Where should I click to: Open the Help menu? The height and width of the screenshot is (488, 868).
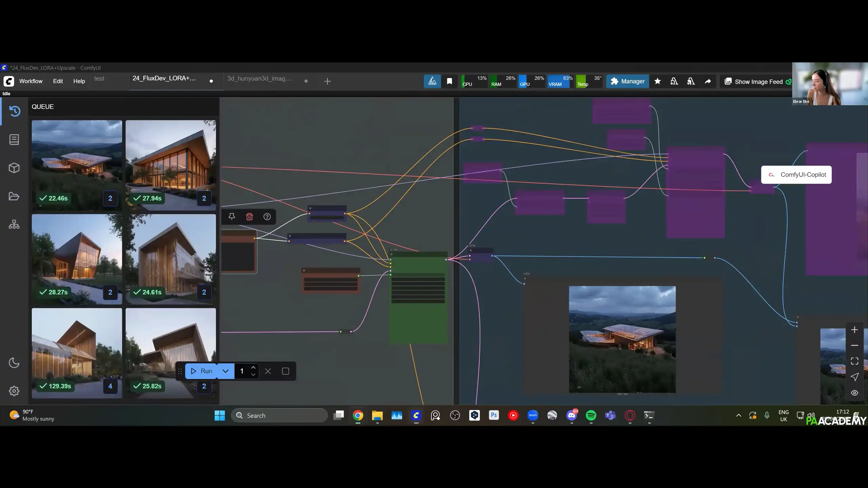pyautogui.click(x=79, y=81)
